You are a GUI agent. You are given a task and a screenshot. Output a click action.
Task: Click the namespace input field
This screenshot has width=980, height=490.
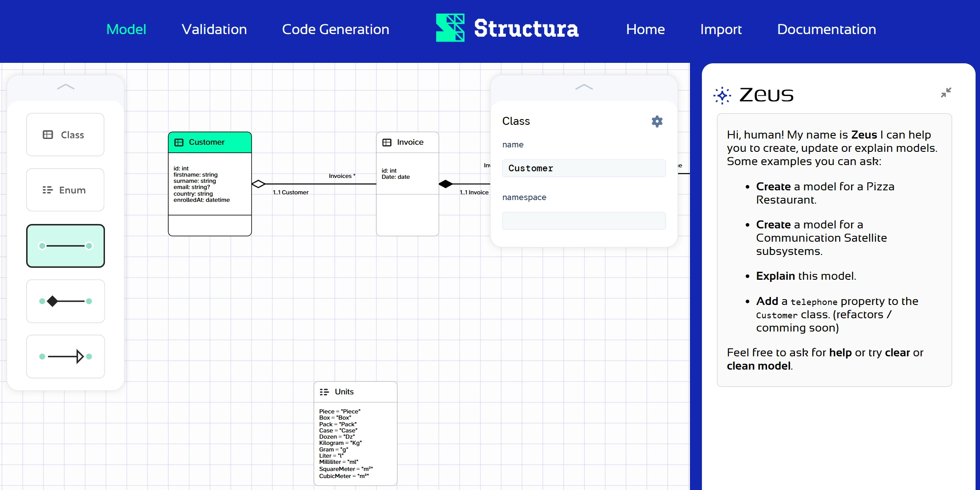click(x=584, y=221)
